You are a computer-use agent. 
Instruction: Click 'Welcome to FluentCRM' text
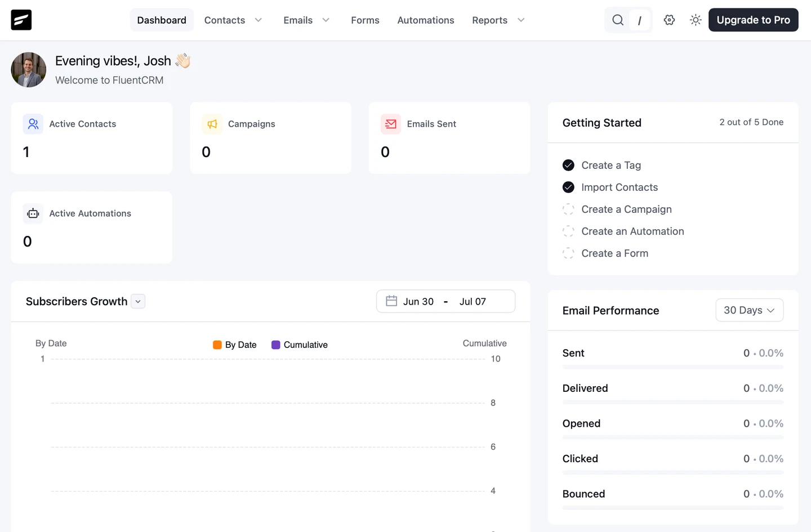(109, 80)
